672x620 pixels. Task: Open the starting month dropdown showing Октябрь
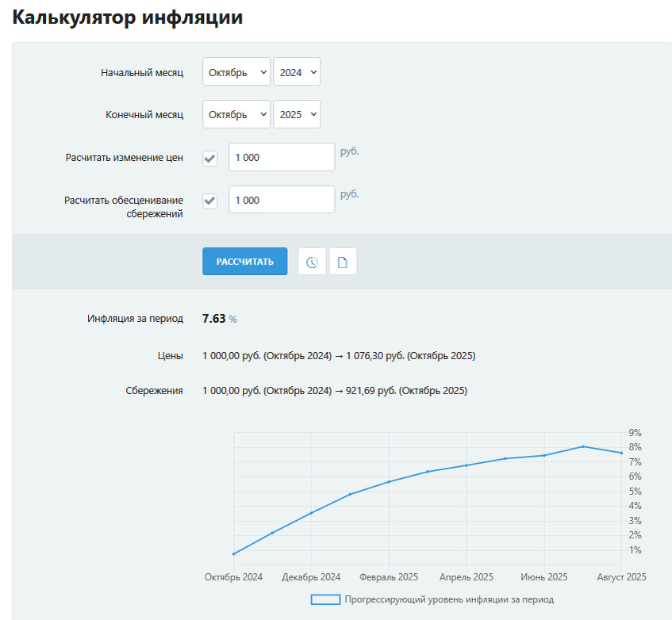click(234, 71)
